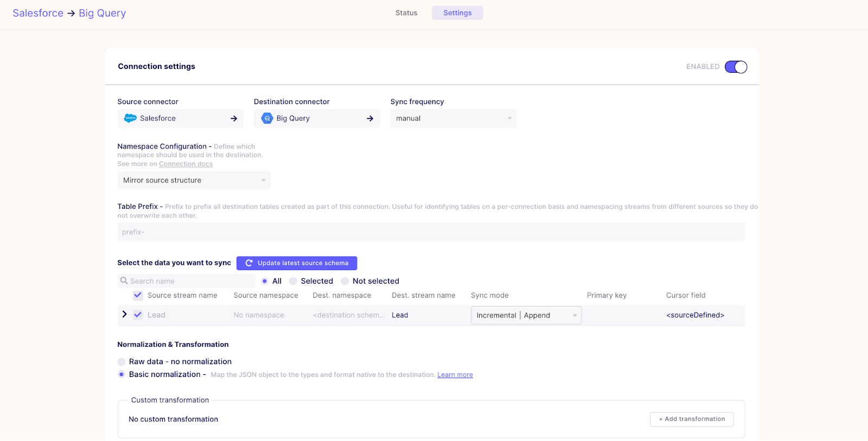
Task: Uncheck the Lead stream checkbox
Action: 138,315
